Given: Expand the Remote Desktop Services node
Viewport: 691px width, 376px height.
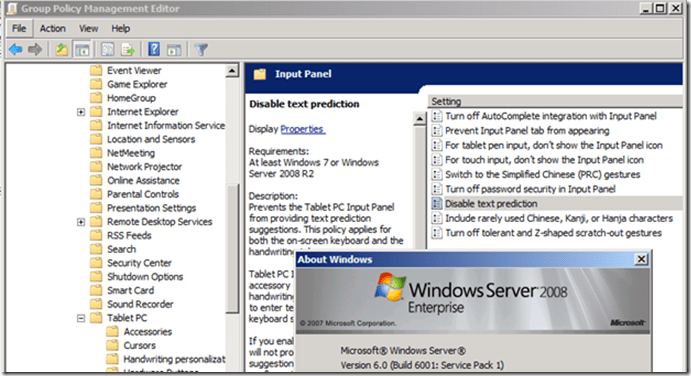Looking at the screenshot, I should (81, 222).
